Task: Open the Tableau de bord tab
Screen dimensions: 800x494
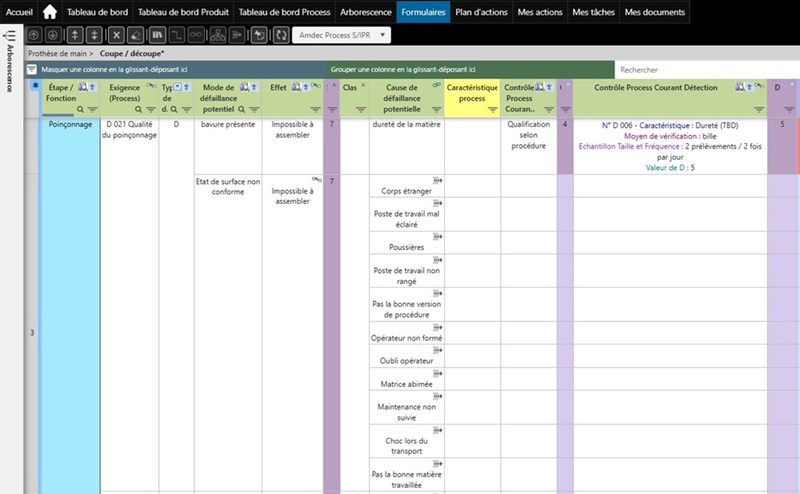Action: pos(97,12)
